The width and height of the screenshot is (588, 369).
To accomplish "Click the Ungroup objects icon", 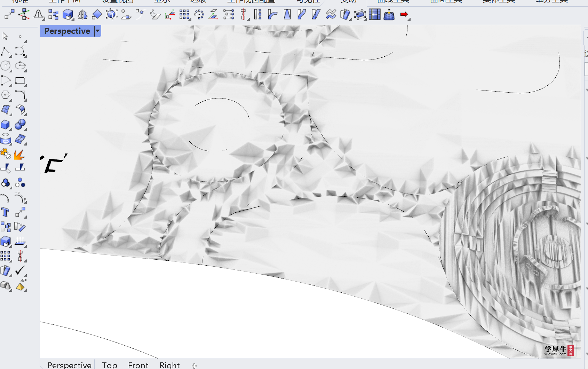I will (x=20, y=183).
